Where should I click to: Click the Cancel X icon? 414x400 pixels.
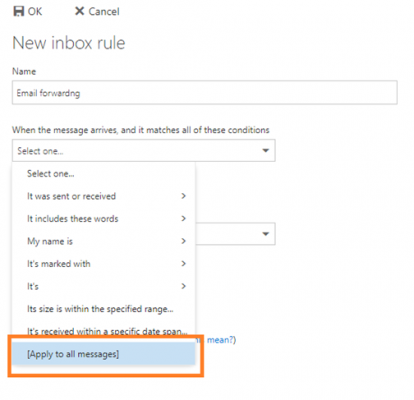79,11
